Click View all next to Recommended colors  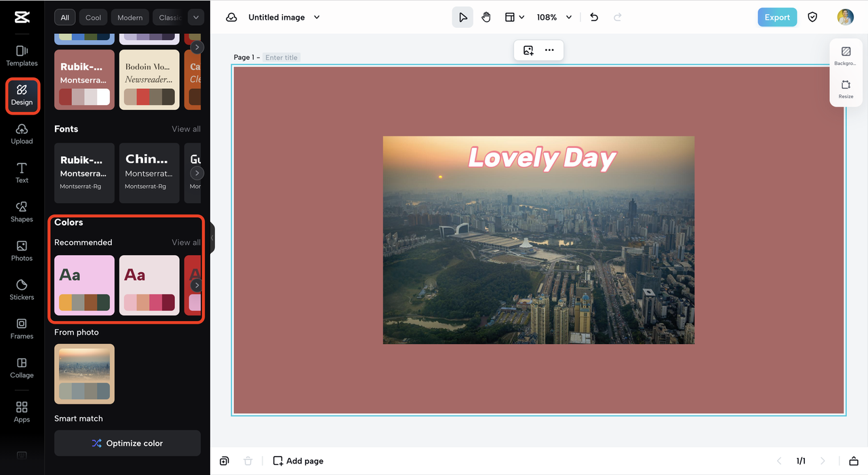(x=186, y=242)
